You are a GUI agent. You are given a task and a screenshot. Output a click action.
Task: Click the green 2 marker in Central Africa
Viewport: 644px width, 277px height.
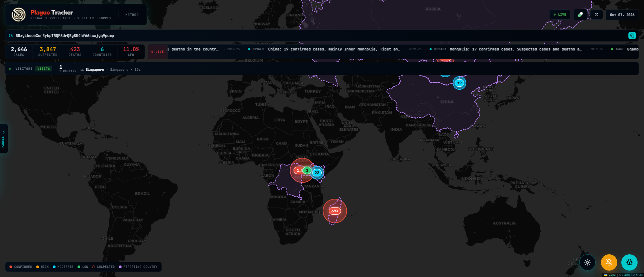[307, 170]
